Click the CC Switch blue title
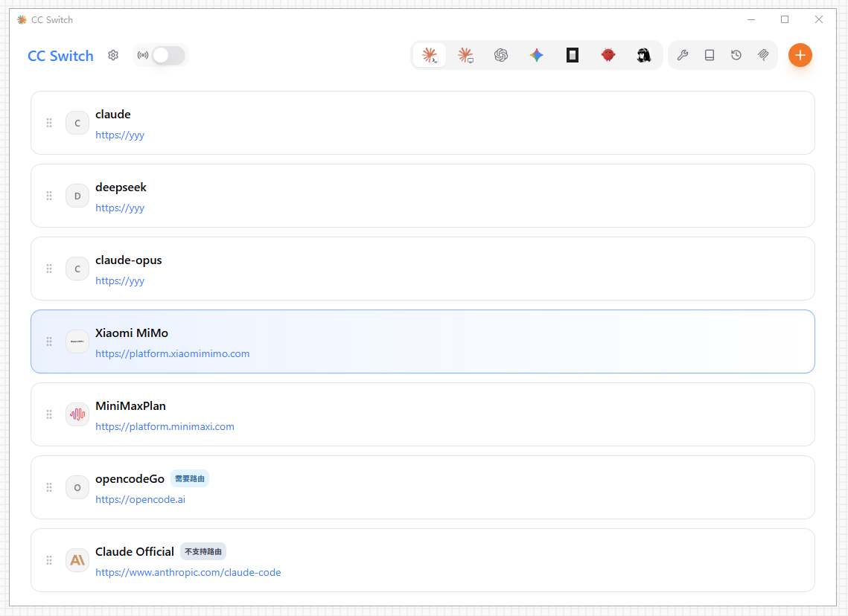Screen dimensions: 848x616 [60, 56]
